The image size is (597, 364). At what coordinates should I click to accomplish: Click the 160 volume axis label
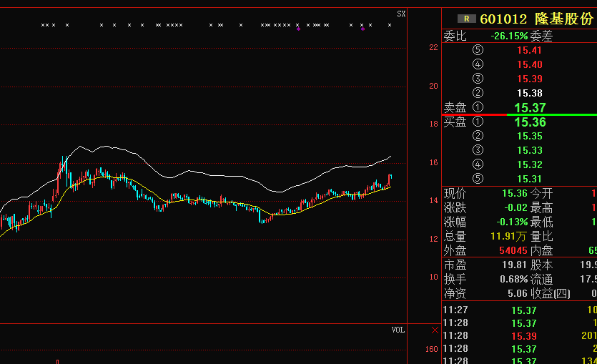coord(431,349)
